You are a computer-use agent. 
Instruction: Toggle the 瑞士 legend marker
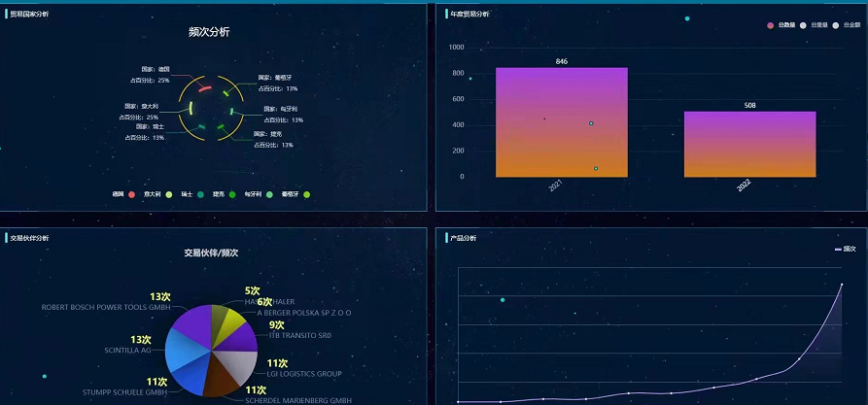tap(200, 194)
